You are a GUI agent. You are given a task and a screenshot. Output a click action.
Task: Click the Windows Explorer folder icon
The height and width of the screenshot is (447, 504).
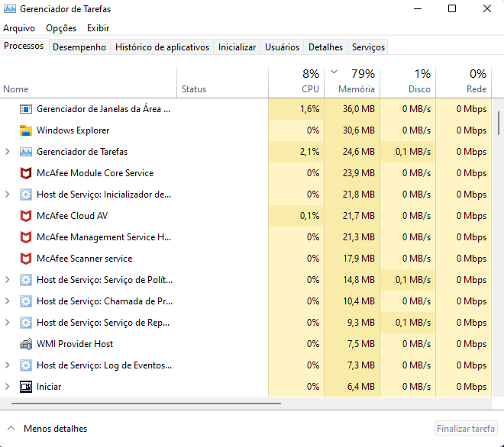tap(26, 130)
